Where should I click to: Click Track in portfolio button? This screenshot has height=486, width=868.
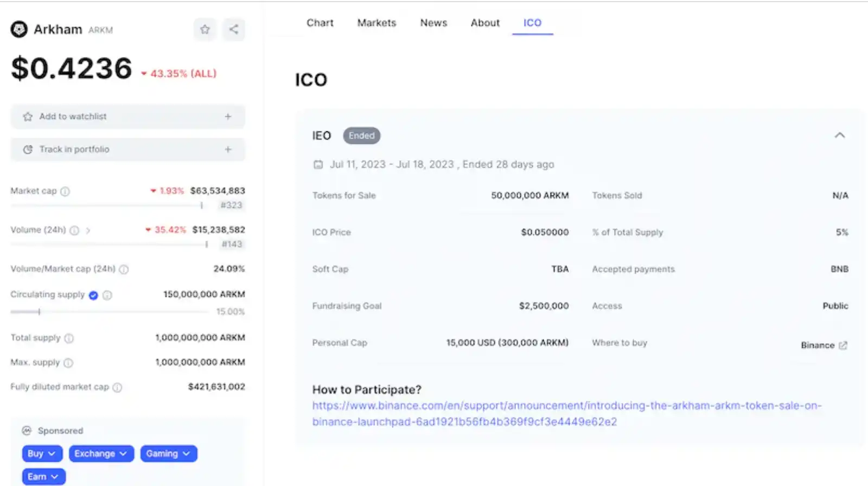pyautogui.click(x=128, y=149)
